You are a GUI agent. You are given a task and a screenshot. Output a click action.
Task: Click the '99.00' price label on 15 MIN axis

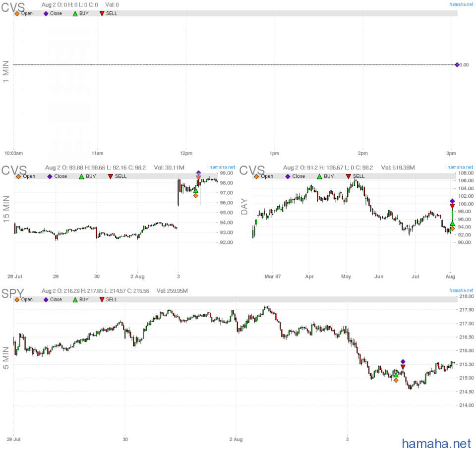point(227,173)
